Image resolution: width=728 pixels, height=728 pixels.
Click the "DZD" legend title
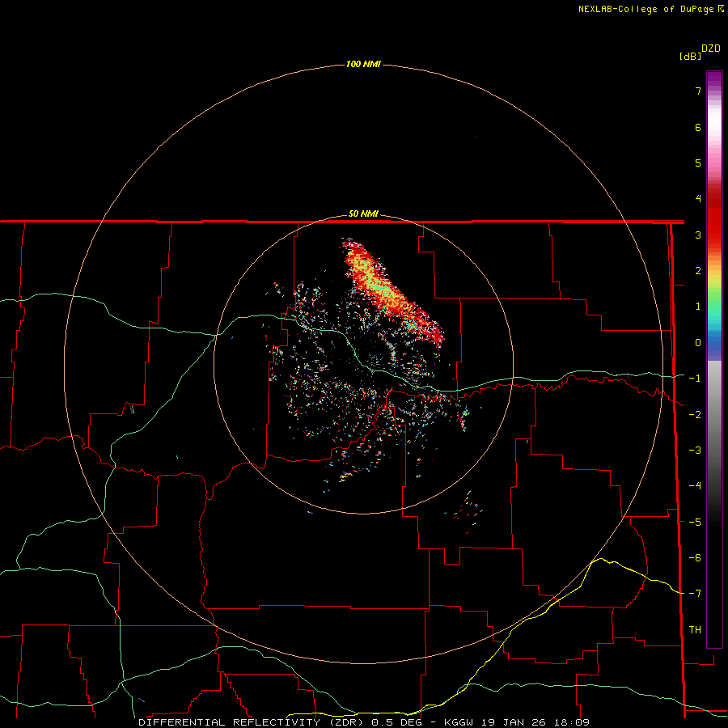(x=711, y=49)
